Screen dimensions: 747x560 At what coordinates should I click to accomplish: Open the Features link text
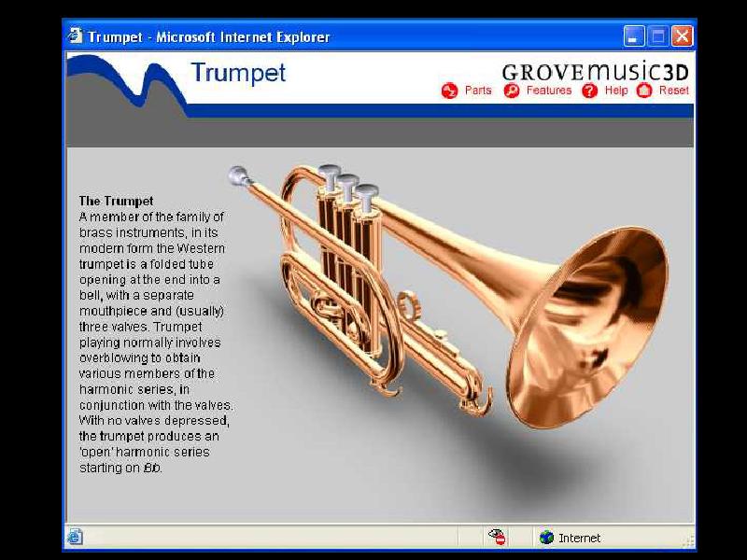[x=549, y=90]
